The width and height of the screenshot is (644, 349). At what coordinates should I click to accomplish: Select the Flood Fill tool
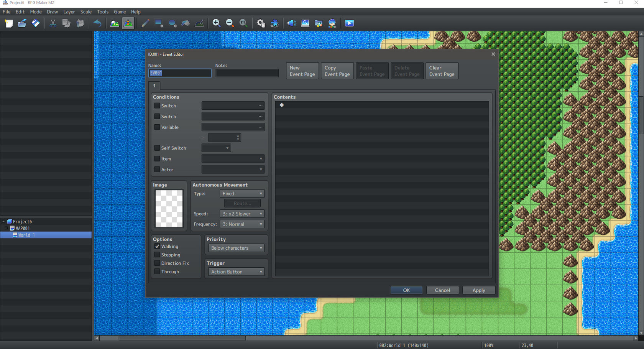point(186,23)
